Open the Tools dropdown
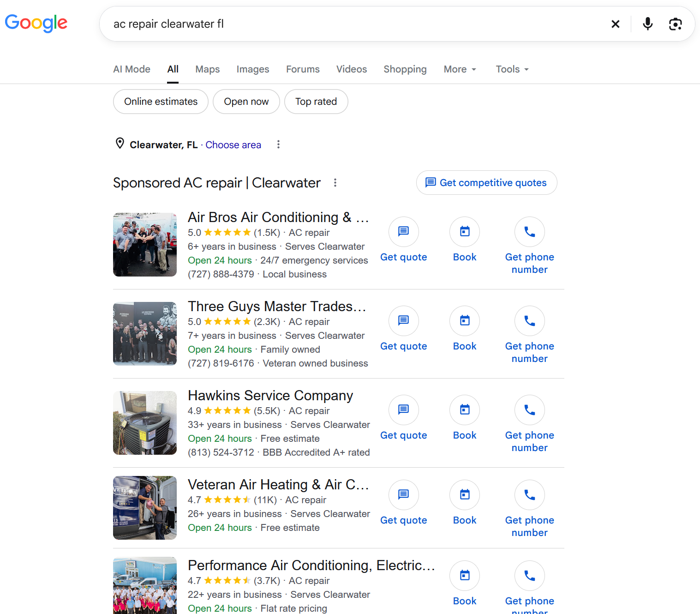The image size is (700, 614). coord(512,69)
